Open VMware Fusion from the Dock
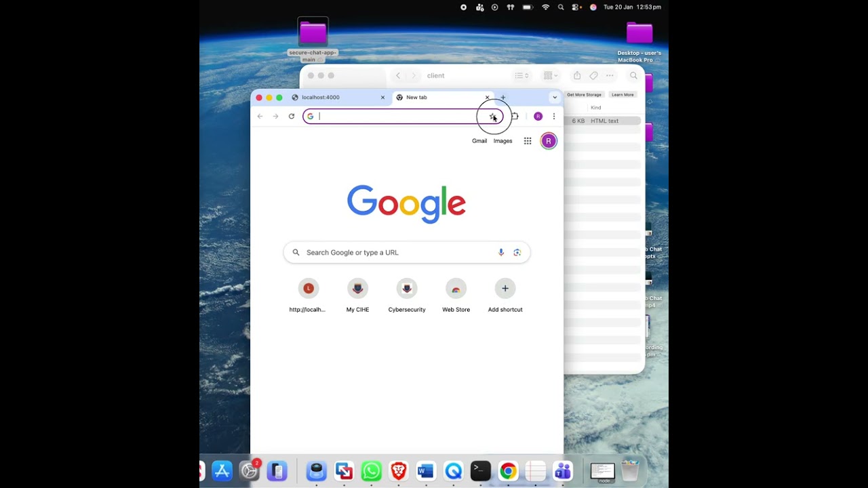868x488 pixels. [344, 471]
